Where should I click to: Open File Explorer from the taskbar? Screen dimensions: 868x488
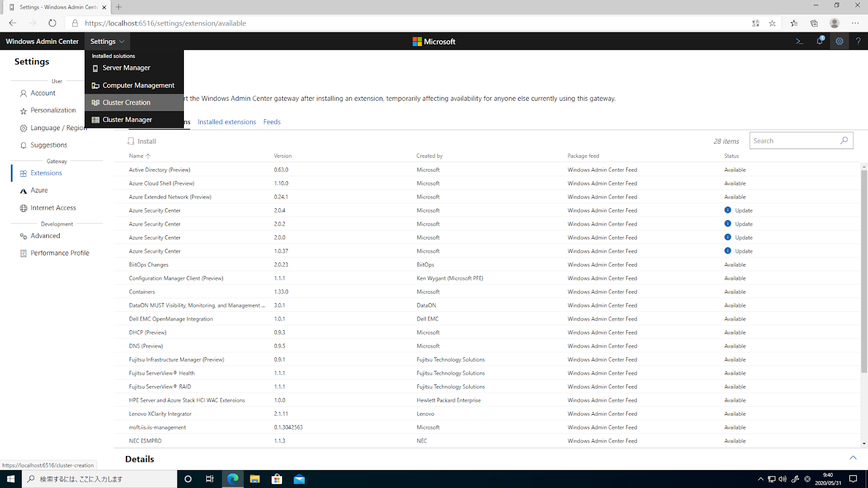255,479
